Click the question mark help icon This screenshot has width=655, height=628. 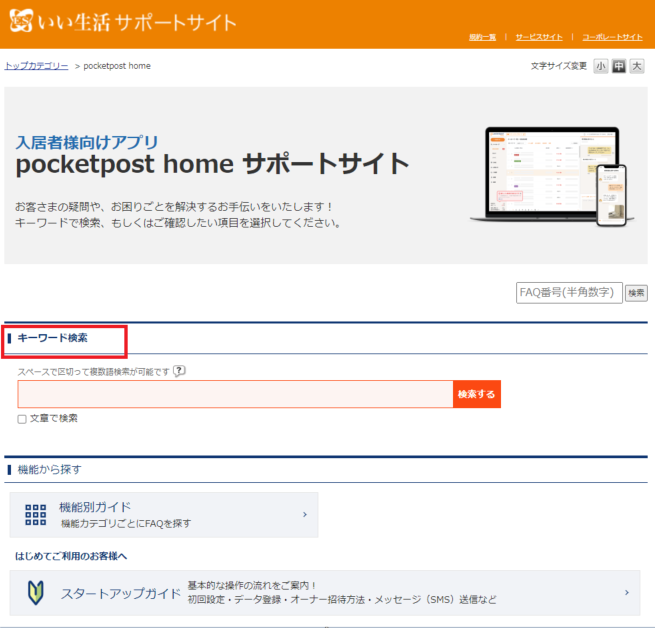point(179,371)
